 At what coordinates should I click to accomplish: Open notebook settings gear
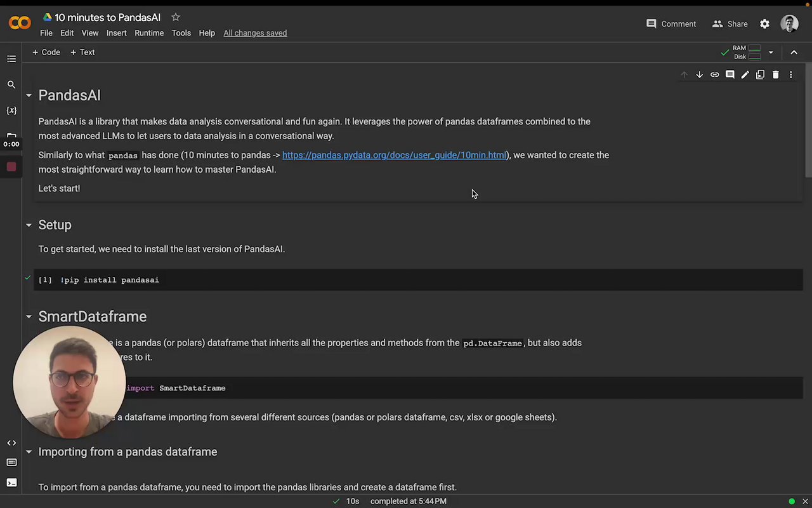[x=764, y=23]
